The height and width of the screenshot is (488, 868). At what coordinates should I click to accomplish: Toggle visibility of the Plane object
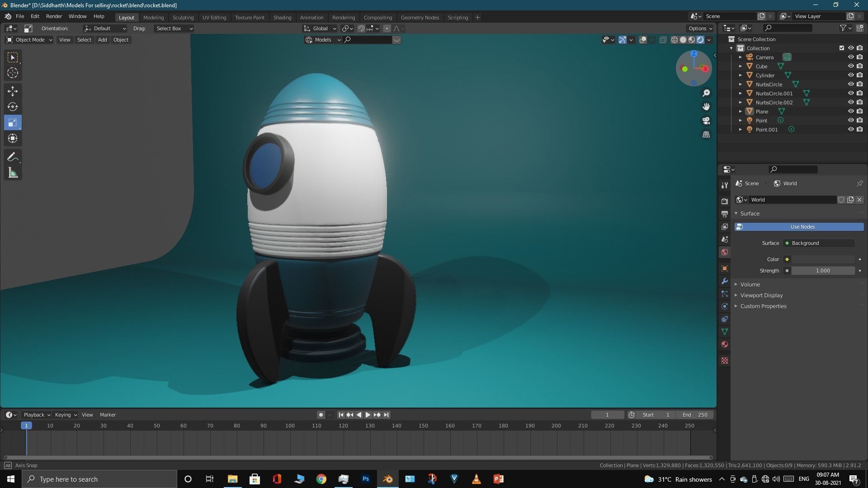[x=850, y=112]
